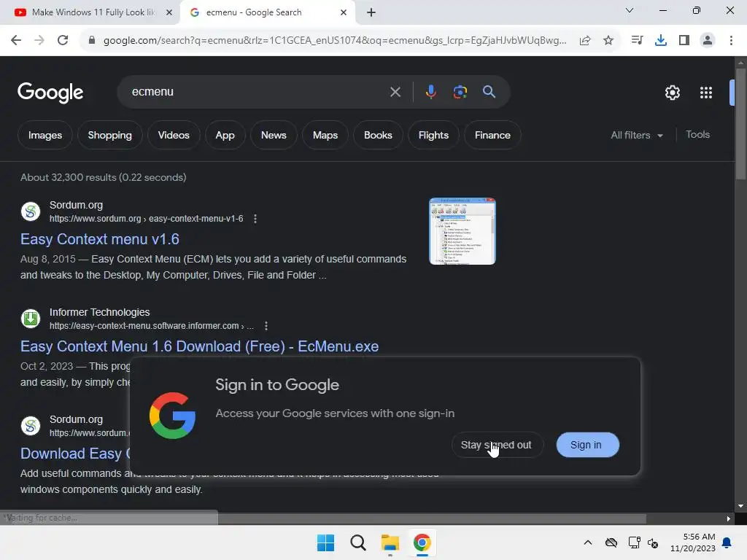This screenshot has height=560, width=747.
Task: Filter results by Shopping
Action: 109,135
